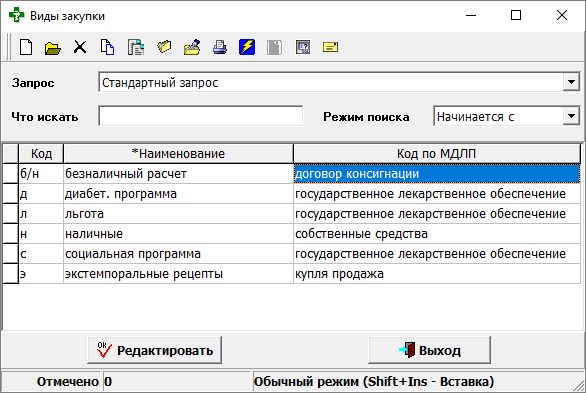Click МДЛП cell in 'социальная программа' row

(437, 254)
